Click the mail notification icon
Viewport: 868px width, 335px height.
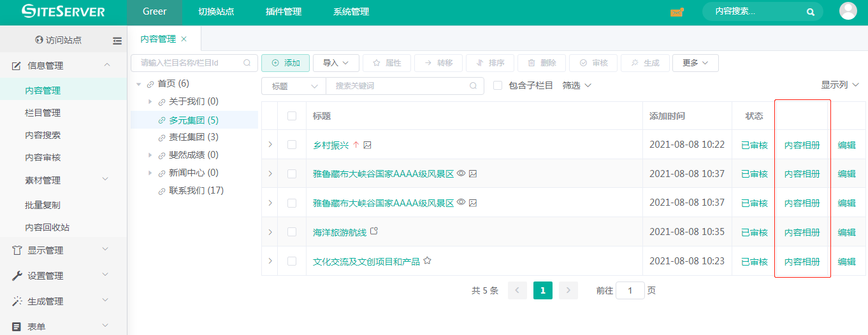(x=676, y=12)
